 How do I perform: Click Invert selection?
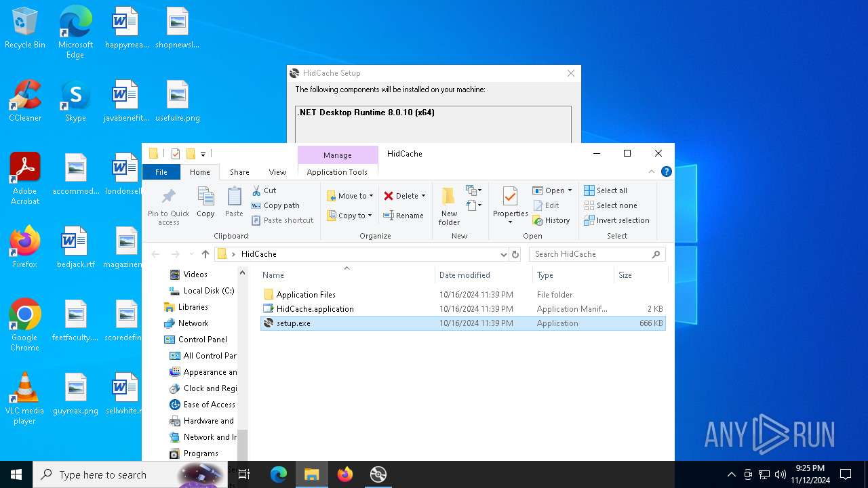(616, 220)
